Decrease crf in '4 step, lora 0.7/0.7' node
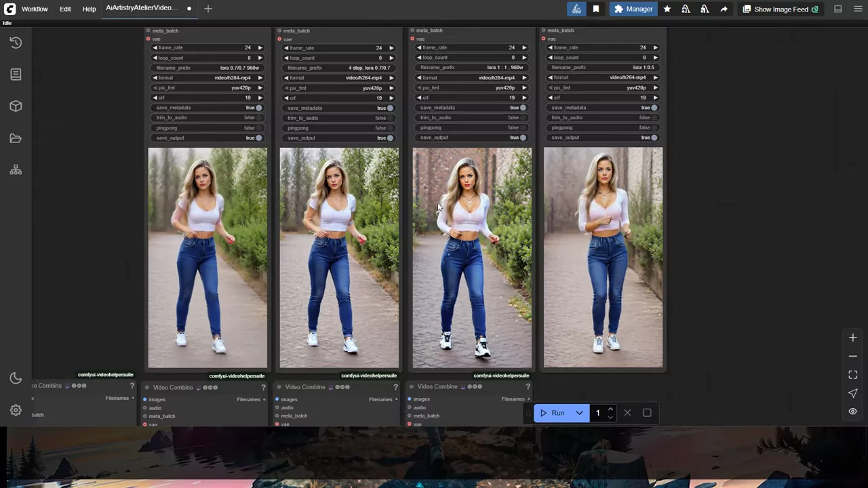868x488 pixels. 287,98
